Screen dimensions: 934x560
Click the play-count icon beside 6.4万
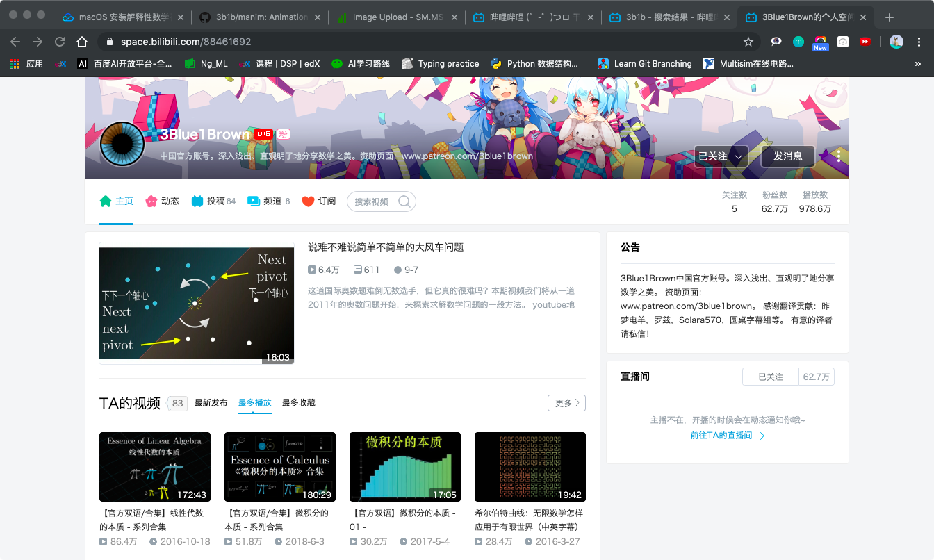coord(313,270)
